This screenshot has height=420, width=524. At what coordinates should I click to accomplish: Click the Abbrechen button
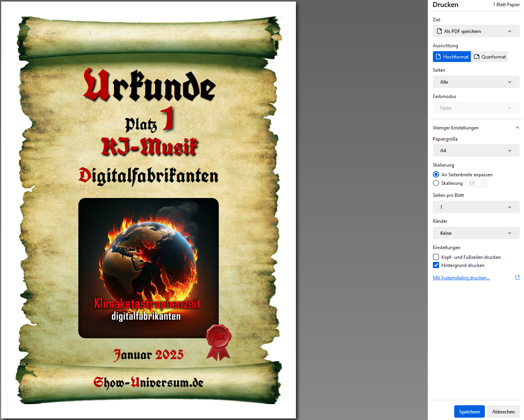tap(503, 411)
